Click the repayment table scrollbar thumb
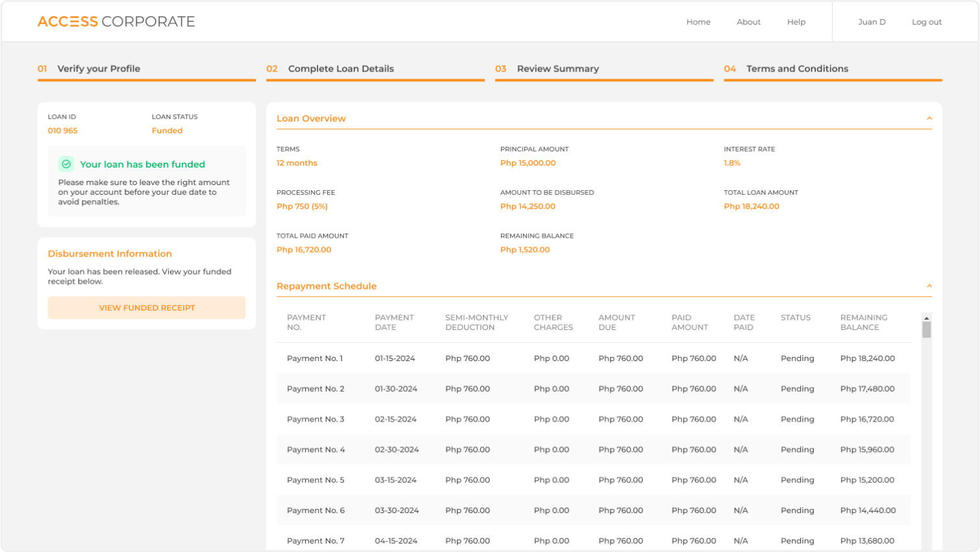 tap(927, 330)
